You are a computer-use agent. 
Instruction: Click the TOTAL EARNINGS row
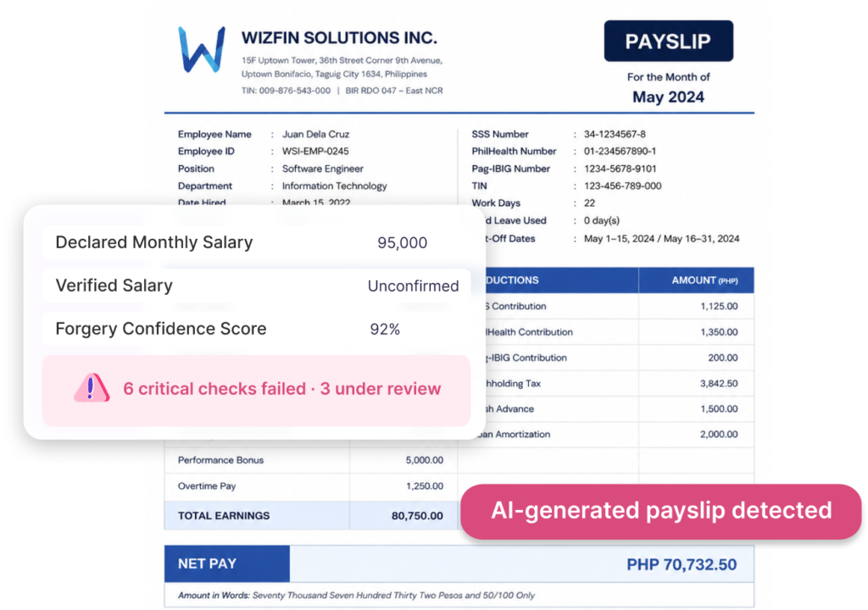[x=311, y=515]
